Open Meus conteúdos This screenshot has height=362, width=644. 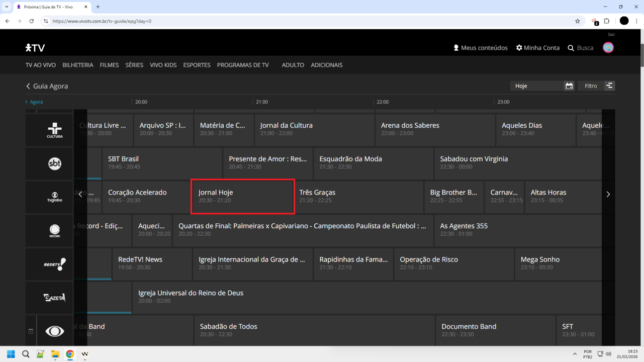point(480,48)
